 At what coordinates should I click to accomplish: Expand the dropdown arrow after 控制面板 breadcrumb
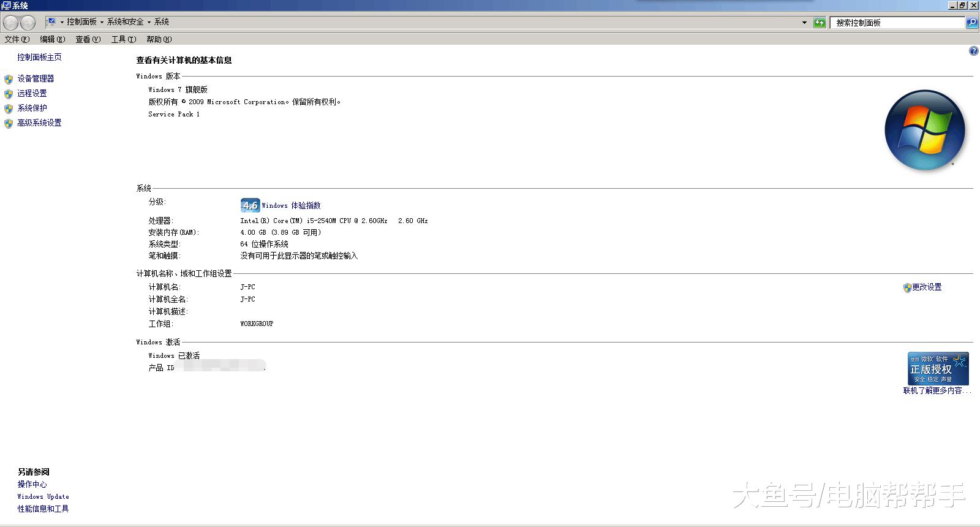click(102, 22)
